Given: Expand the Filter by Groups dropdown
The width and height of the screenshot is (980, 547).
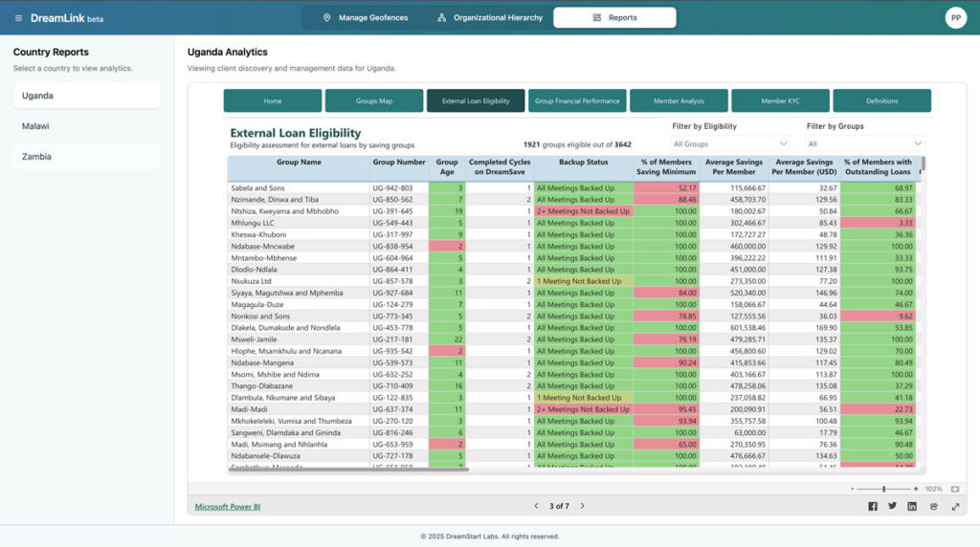Looking at the screenshot, I should 865,144.
